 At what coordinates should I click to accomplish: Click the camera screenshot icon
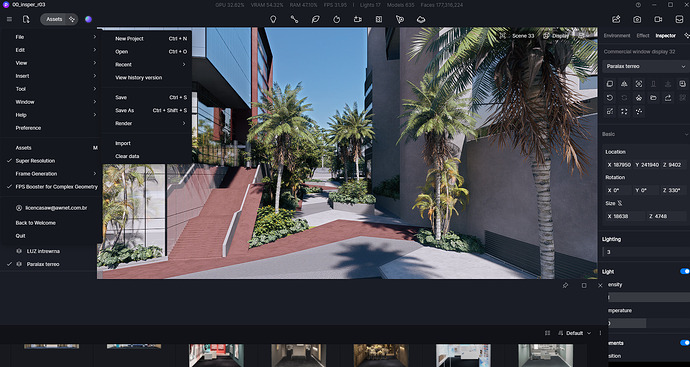click(637, 19)
